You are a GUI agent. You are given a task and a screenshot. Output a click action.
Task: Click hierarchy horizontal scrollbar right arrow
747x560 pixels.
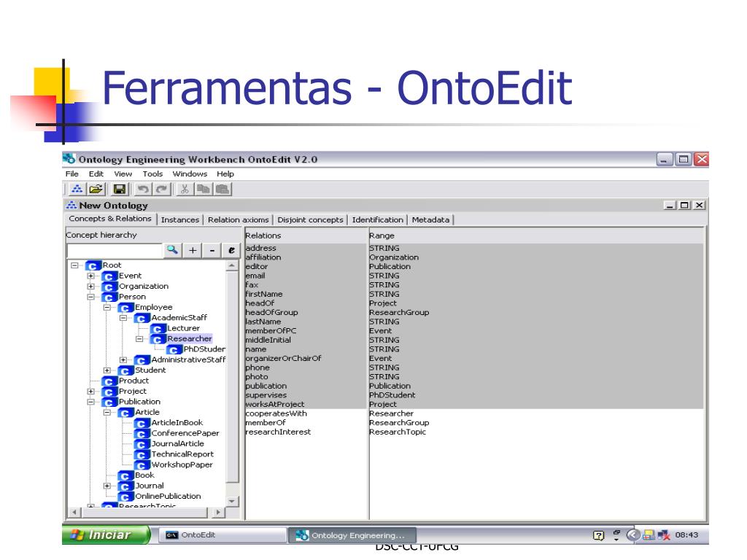coord(217,513)
